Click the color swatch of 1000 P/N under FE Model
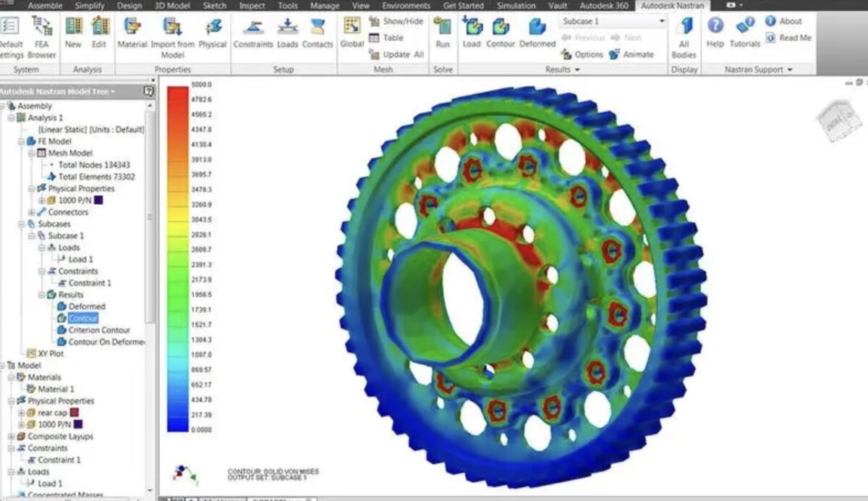The width and height of the screenshot is (868, 501). [x=98, y=200]
